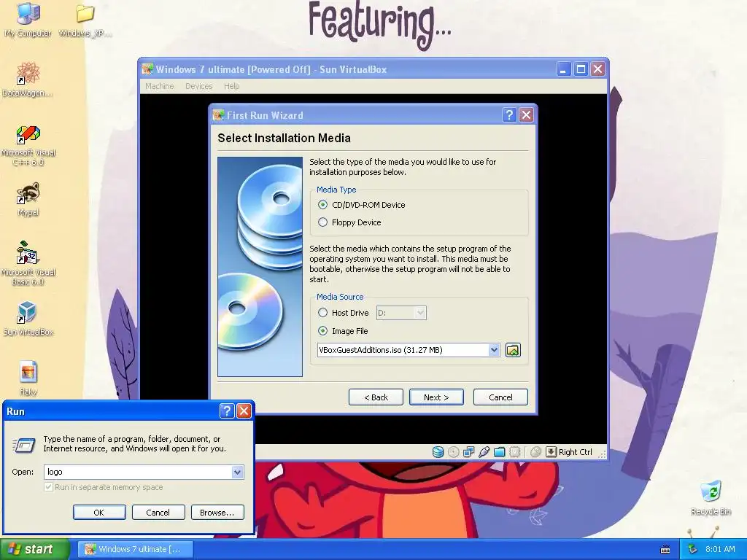This screenshot has height=560, width=747.
Task: Select the My Computer desktop icon
Action: (28, 20)
